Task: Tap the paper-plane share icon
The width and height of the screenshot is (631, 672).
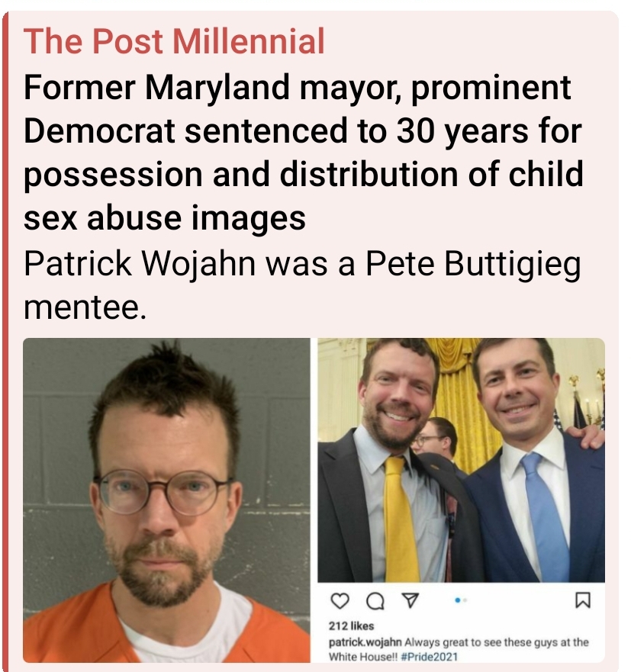Action: click(410, 600)
